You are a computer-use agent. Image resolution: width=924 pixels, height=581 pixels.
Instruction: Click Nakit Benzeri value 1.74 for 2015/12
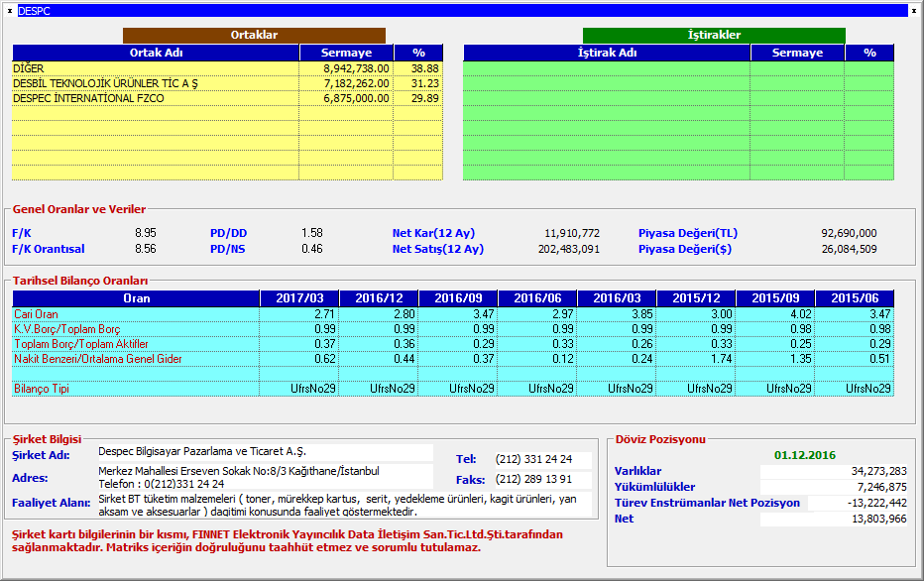[722, 358]
